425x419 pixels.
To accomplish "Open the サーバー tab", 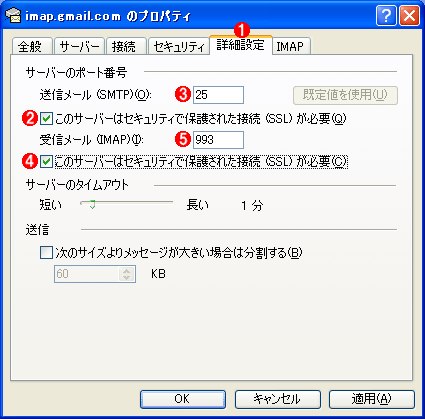I will (x=79, y=46).
